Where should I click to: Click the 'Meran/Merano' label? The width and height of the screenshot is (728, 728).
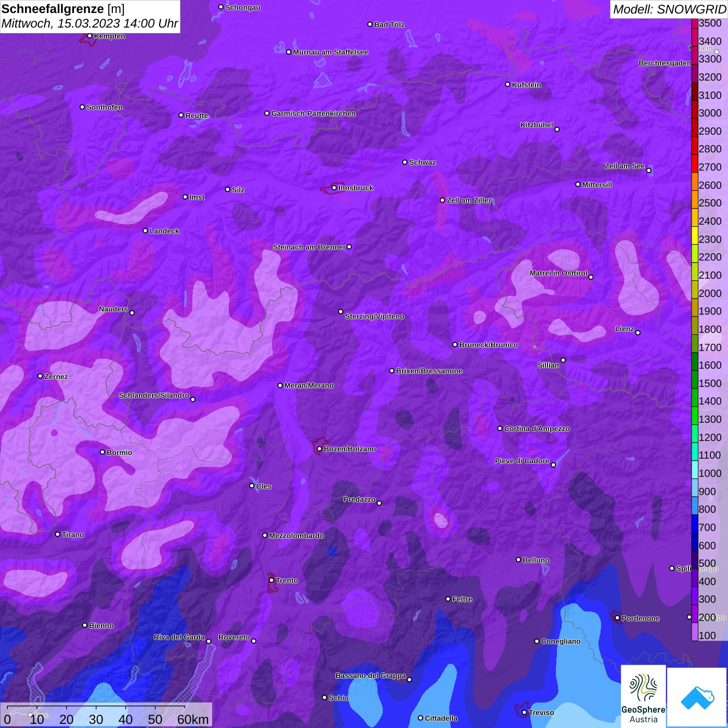tap(309, 385)
